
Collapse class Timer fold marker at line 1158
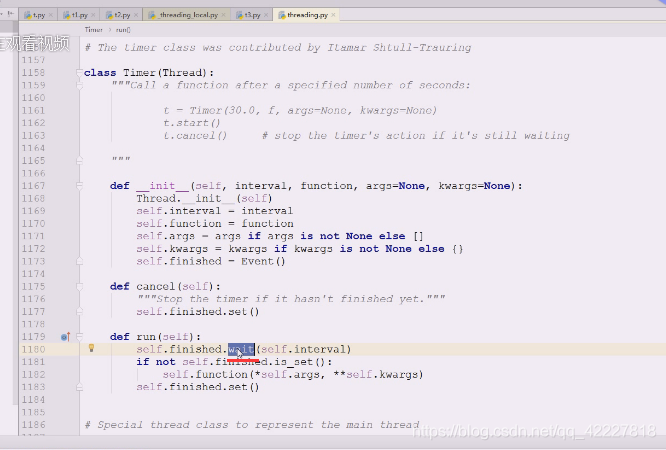(x=79, y=73)
